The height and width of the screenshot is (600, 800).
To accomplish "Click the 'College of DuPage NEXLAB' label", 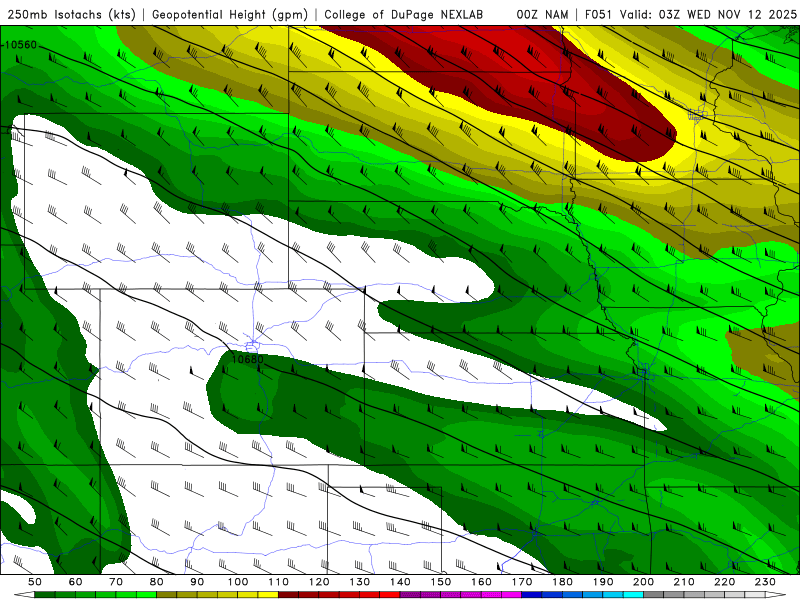I will click(x=404, y=14).
